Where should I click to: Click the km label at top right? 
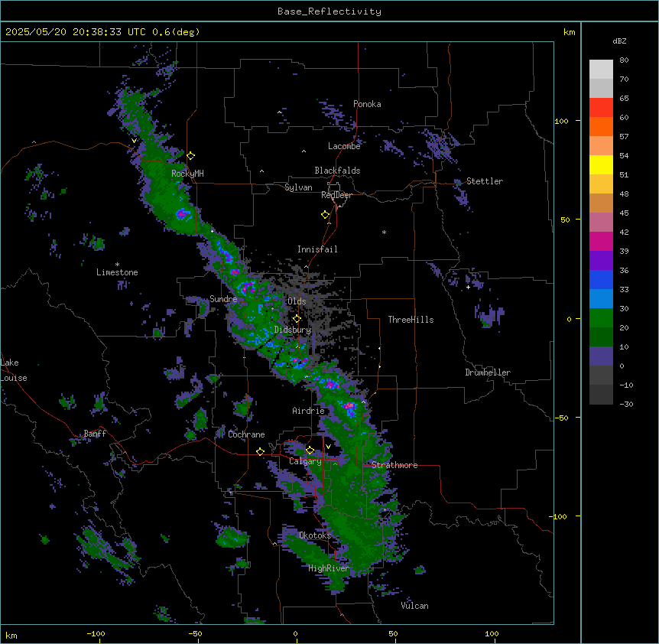tap(569, 32)
